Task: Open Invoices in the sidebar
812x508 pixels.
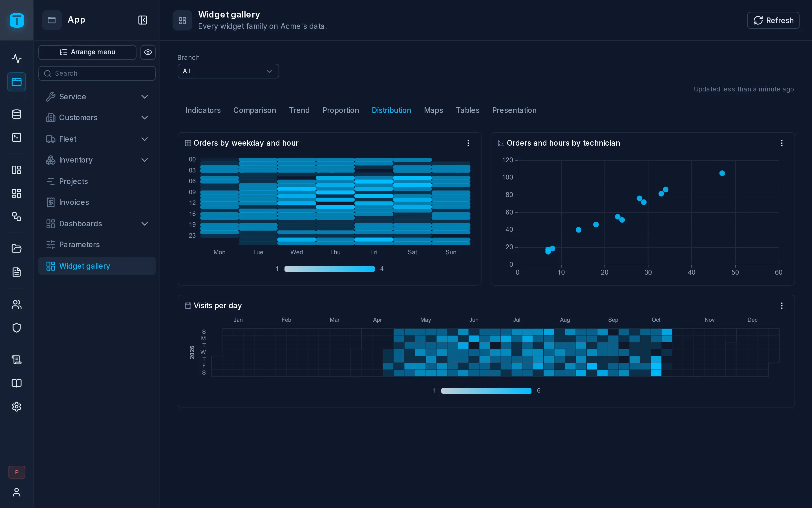Action: (97, 202)
